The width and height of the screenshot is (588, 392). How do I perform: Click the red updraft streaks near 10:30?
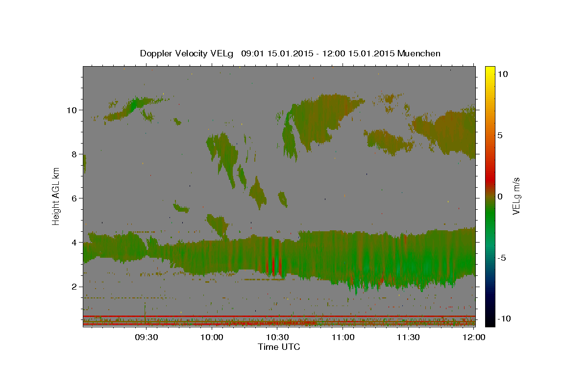(274, 266)
